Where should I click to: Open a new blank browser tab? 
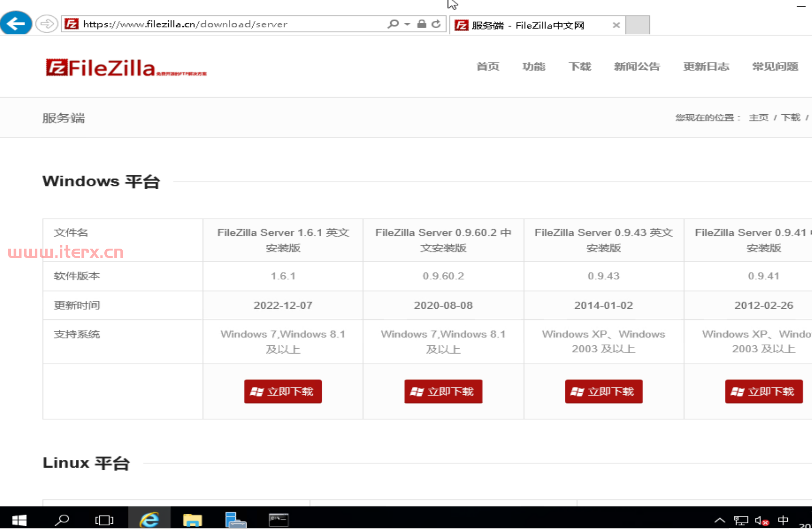pos(638,25)
